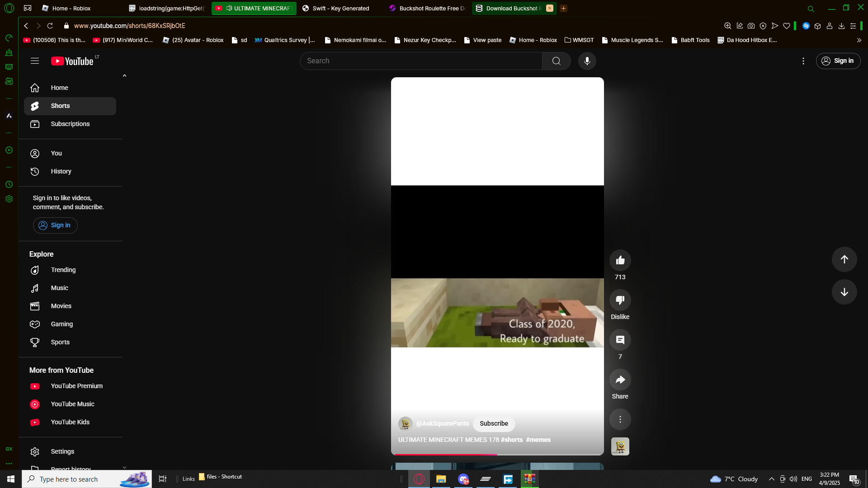
Task: Open YouTube Settings in sidebar
Action: coord(70,451)
